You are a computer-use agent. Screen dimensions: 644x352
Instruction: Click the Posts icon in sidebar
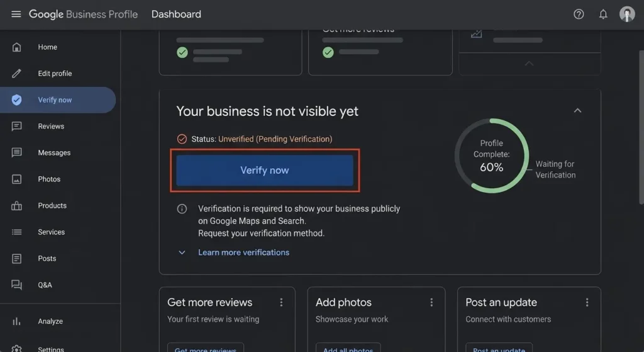tap(16, 259)
